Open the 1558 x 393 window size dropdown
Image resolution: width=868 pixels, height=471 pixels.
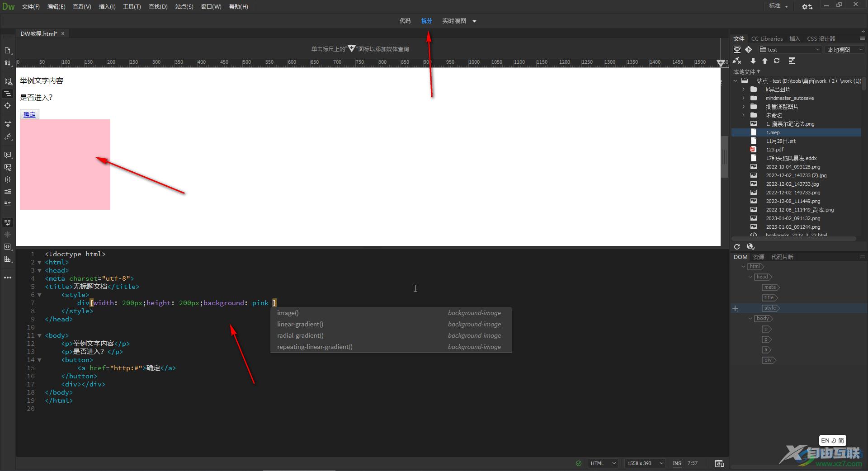pos(645,463)
